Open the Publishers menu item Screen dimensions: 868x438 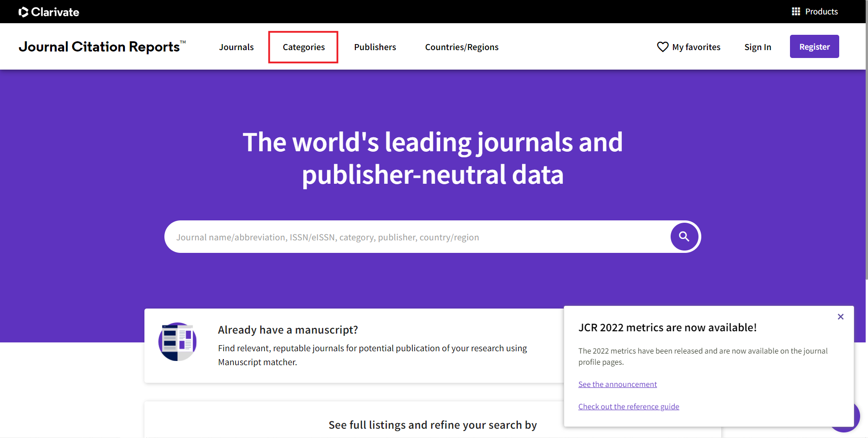coord(375,47)
